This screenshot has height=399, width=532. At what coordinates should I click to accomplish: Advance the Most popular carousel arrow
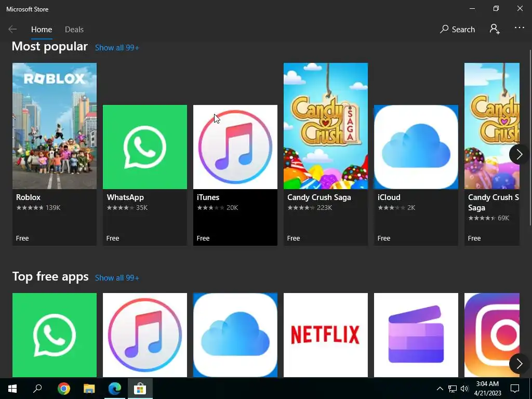click(519, 154)
